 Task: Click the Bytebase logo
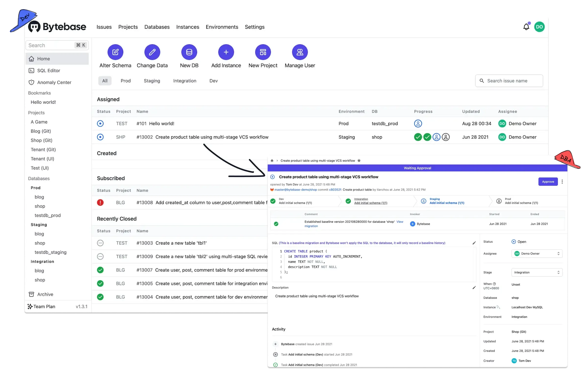pyautogui.click(x=57, y=27)
